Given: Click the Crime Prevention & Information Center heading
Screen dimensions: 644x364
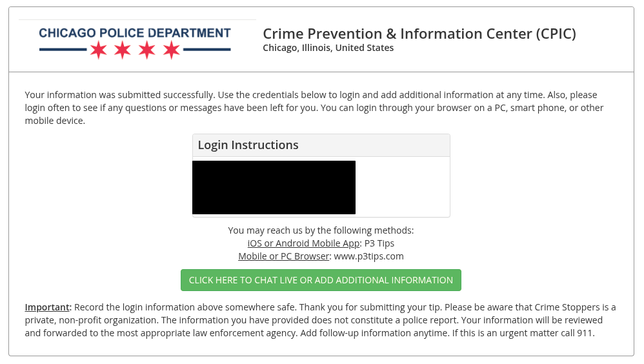Looking at the screenshot, I should pos(419,34).
